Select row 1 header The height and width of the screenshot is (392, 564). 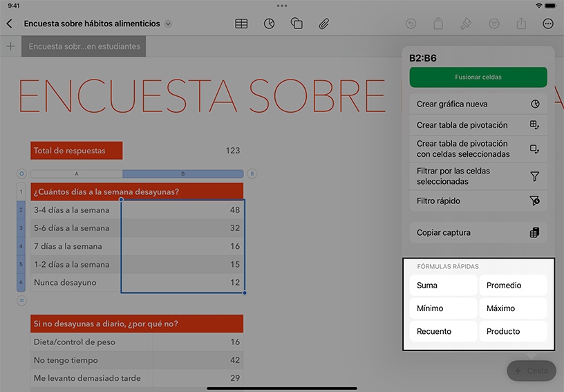(x=21, y=192)
